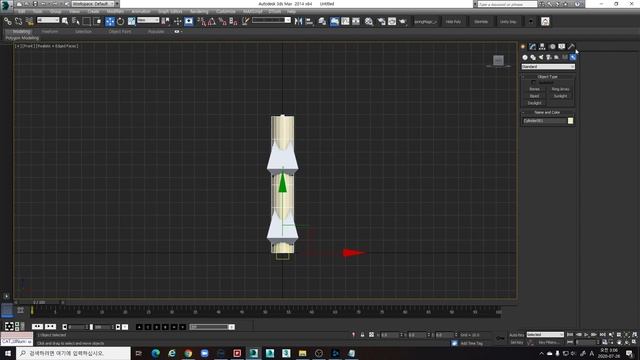Enable the AutoGrid checkbox
The image size is (640, 360).
tap(533, 82)
